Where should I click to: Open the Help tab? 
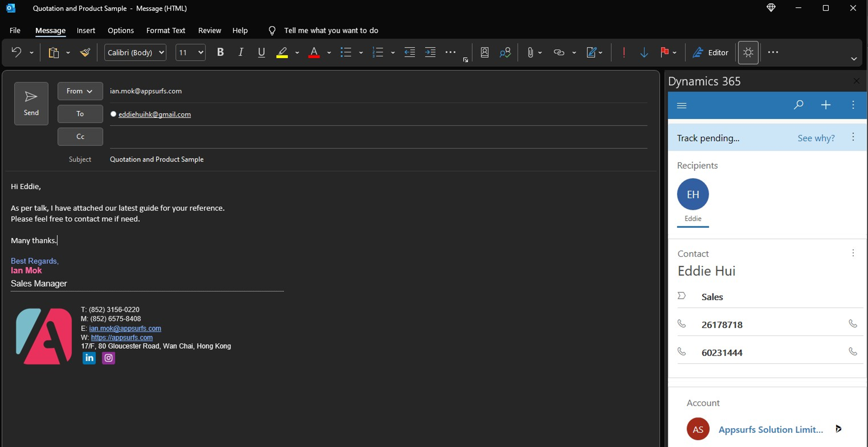(240, 30)
